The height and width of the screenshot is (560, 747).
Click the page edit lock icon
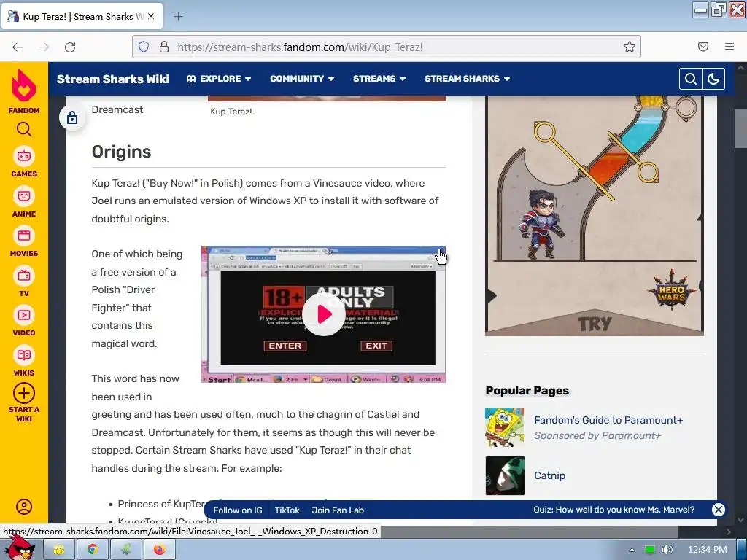pos(72,117)
